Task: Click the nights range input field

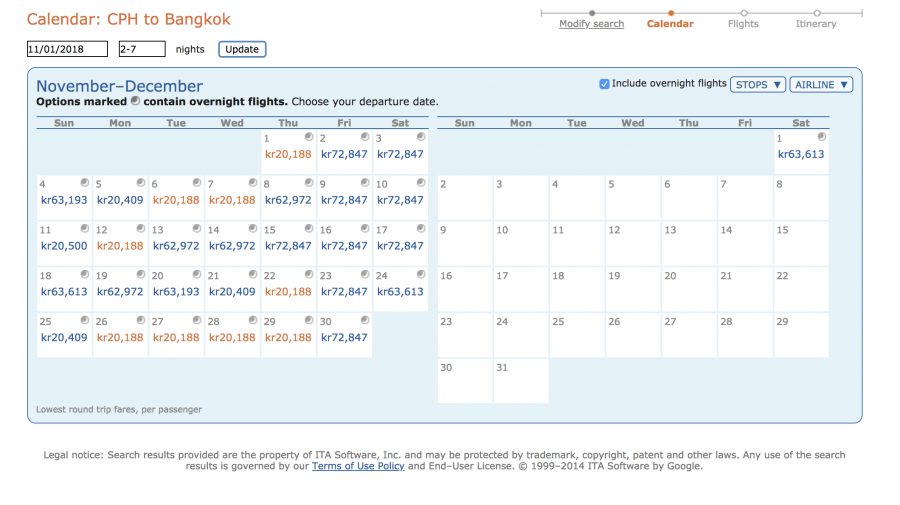Action: (141, 49)
